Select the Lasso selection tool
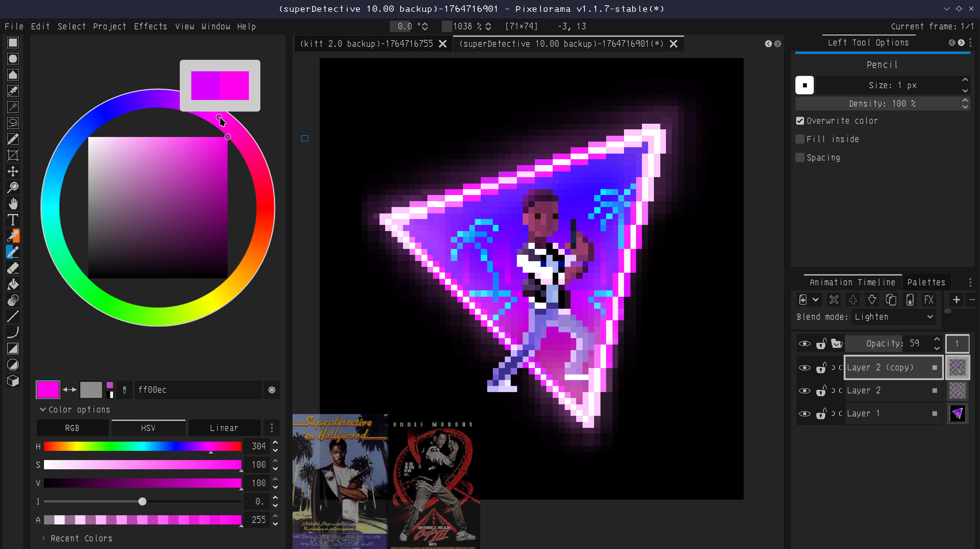Image resolution: width=980 pixels, height=549 pixels. pyautogui.click(x=13, y=123)
